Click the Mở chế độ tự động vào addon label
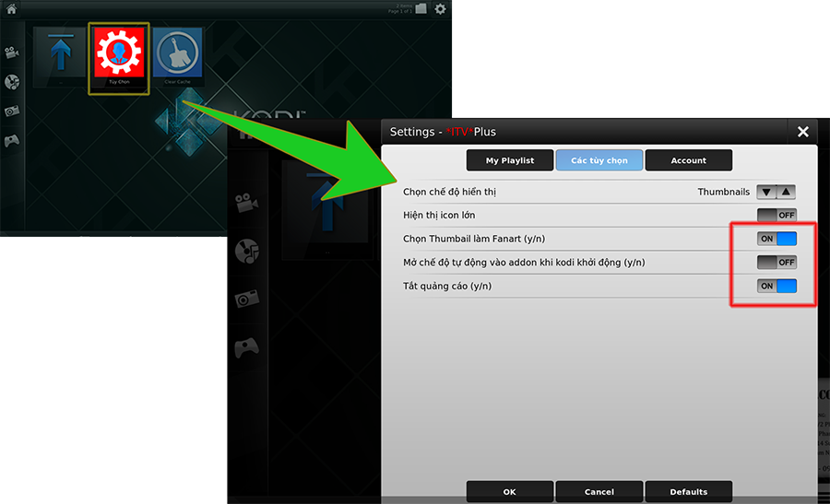 pyautogui.click(x=524, y=263)
